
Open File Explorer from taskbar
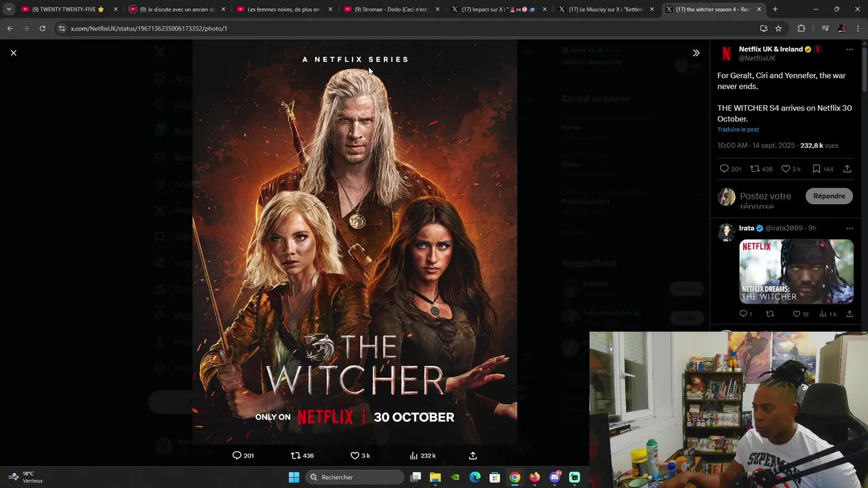point(435,477)
